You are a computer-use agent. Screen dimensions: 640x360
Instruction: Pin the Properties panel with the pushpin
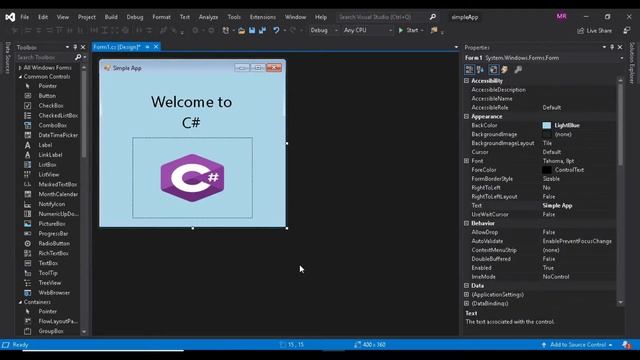tap(612, 47)
